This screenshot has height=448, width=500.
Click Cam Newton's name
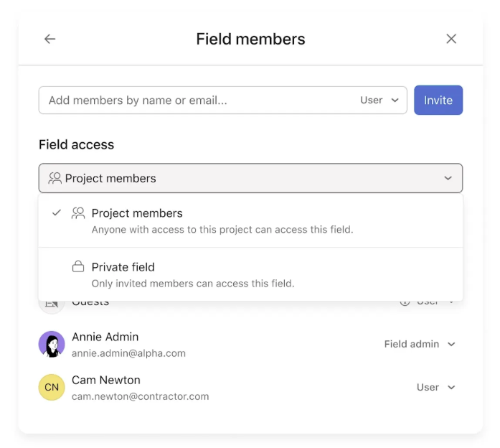[x=106, y=380]
